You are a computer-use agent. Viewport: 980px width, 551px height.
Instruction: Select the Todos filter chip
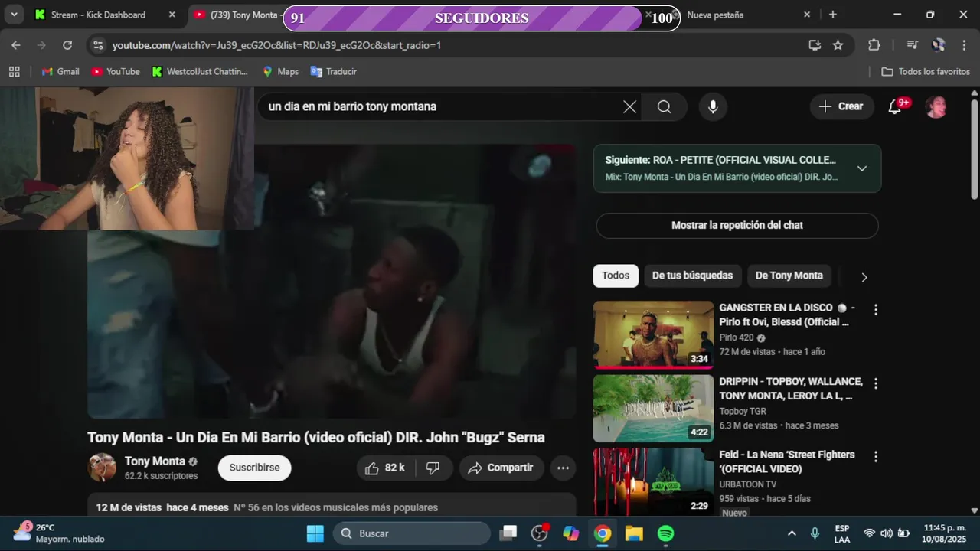[616, 275]
